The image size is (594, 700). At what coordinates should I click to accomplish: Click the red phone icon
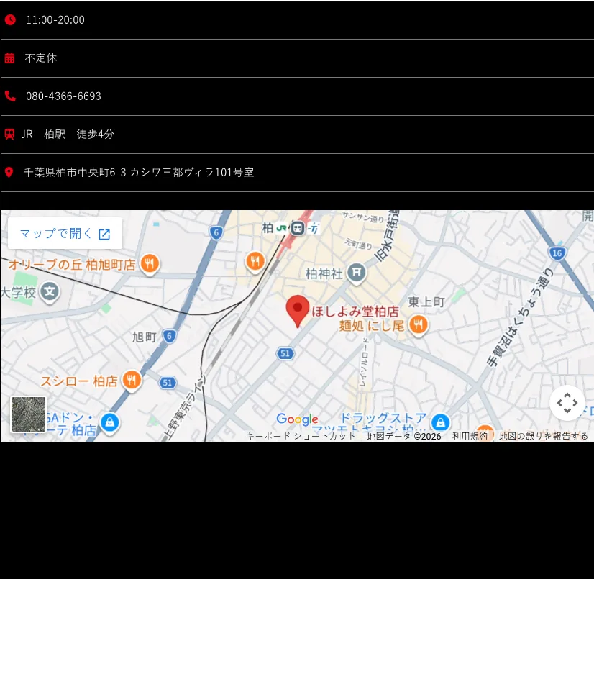pyautogui.click(x=10, y=96)
